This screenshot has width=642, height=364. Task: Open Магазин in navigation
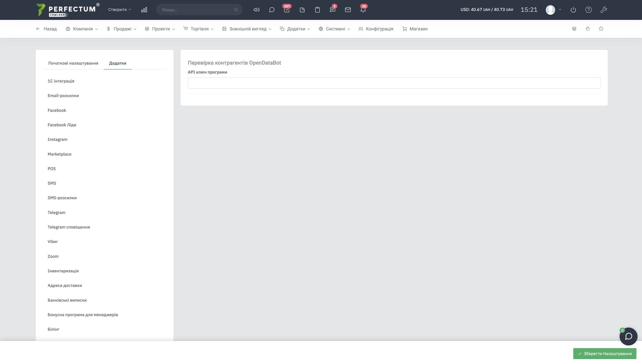(x=415, y=29)
